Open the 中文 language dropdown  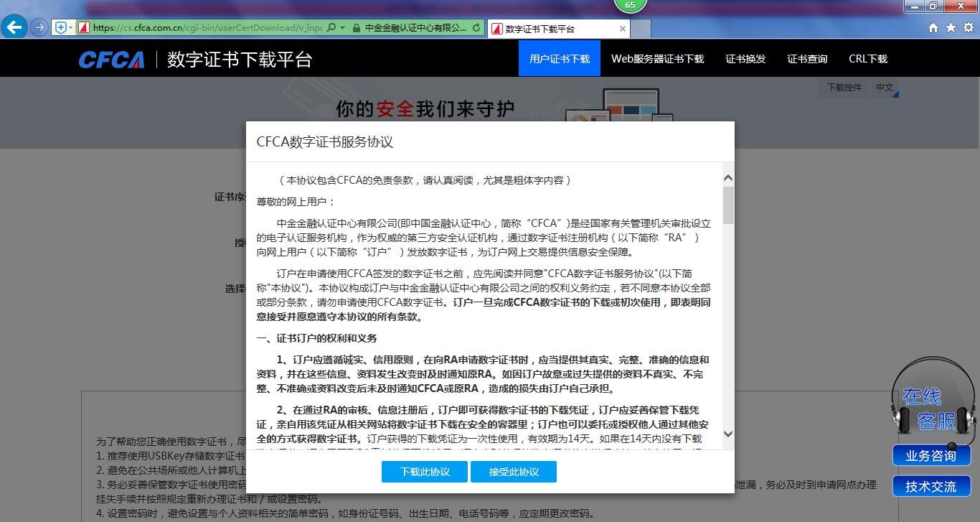[886, 88]
